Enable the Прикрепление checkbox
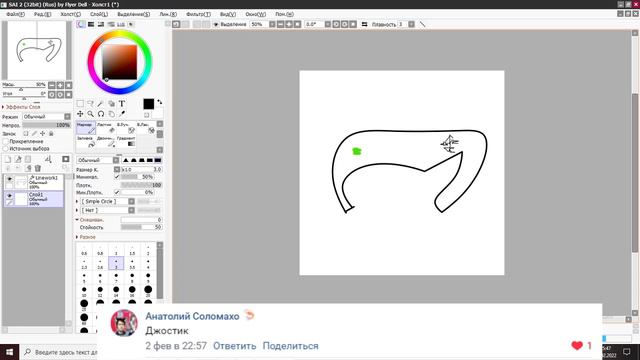The height and width of the screenshot is (360, 640). [6, 141]
